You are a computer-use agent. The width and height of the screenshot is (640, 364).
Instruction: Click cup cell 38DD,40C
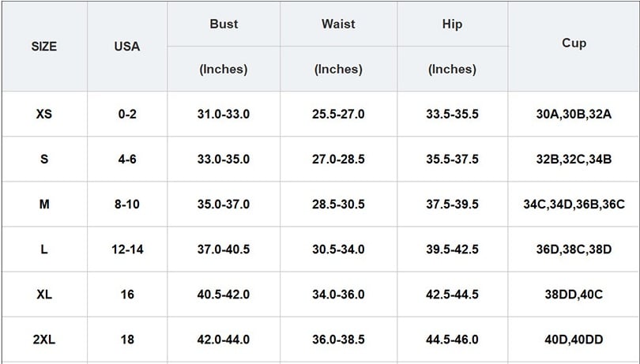click(x=574, y=295)
